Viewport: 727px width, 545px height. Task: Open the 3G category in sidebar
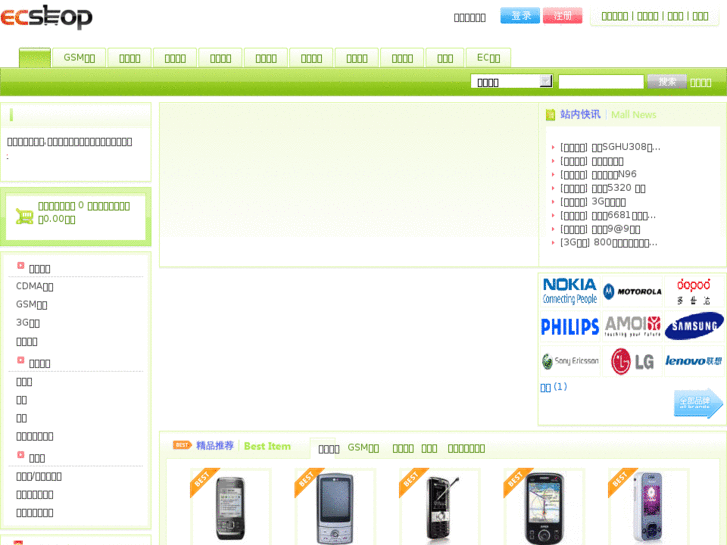click(28, 322)
